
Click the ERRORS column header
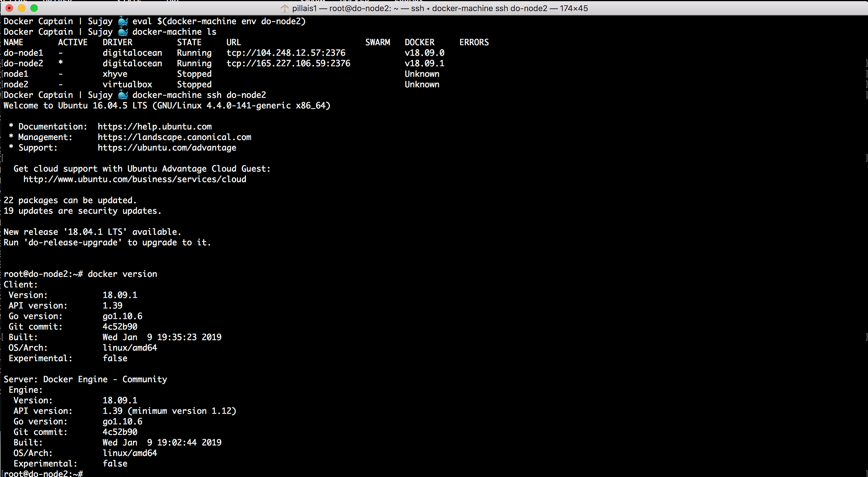point(474,42)
